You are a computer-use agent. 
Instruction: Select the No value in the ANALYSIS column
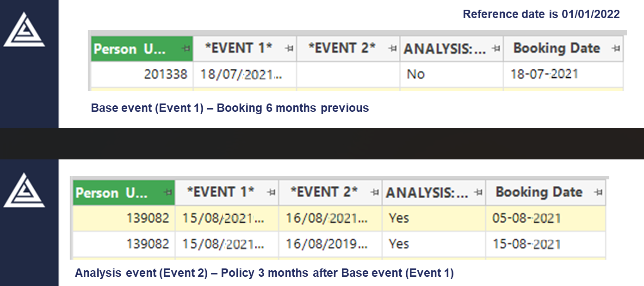[452, 74]
